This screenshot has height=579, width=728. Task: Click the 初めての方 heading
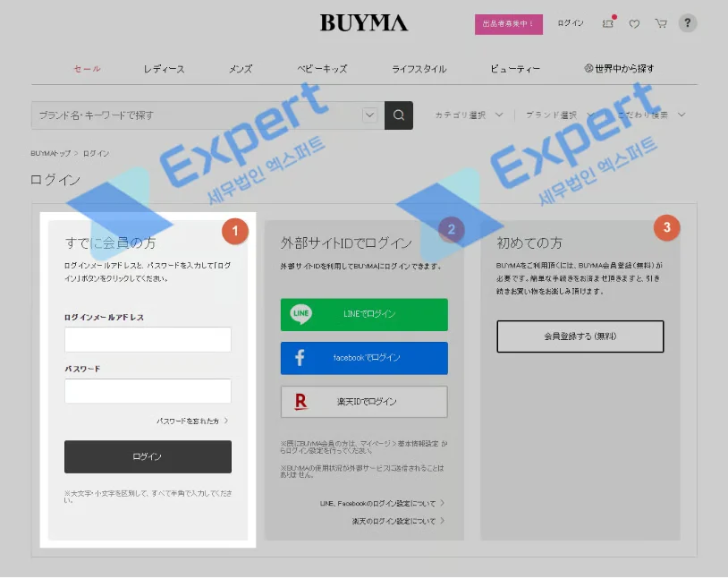(529, 243)
